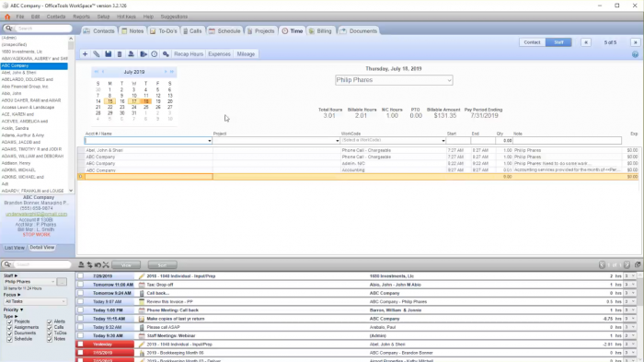Screen dimensions: 644x362
Task: Click the Note input field in entry row
Action: [567, 141]
